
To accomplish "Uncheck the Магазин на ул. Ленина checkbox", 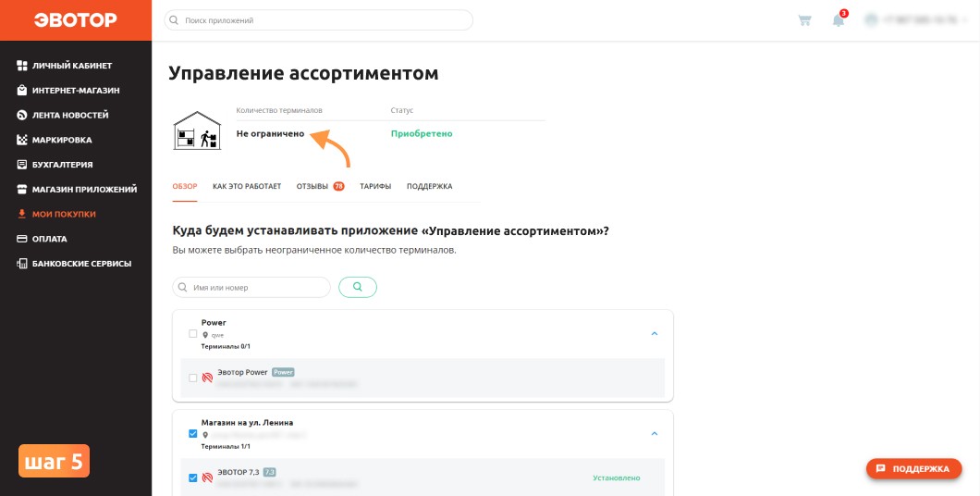I will pos(192,433).
